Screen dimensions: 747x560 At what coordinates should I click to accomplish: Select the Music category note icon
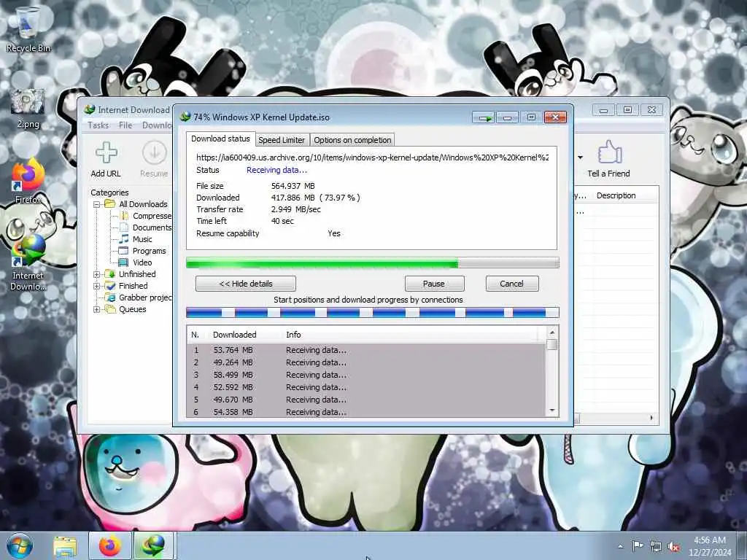(124, 239)
